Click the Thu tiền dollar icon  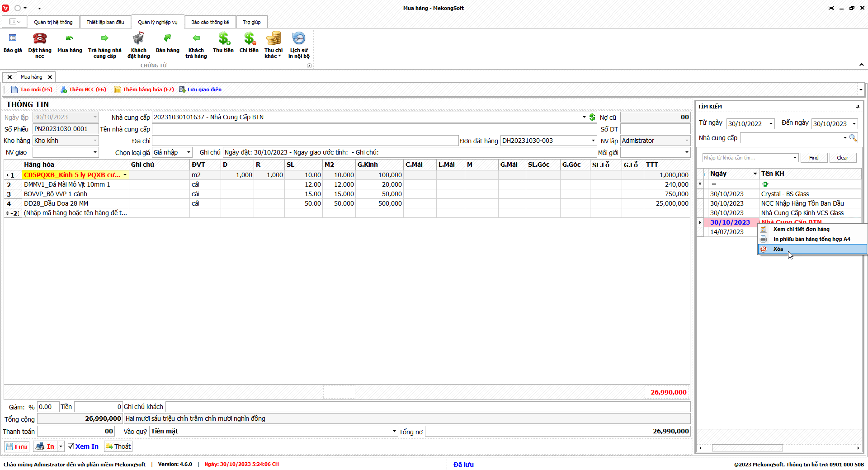(x=223, y=39)
